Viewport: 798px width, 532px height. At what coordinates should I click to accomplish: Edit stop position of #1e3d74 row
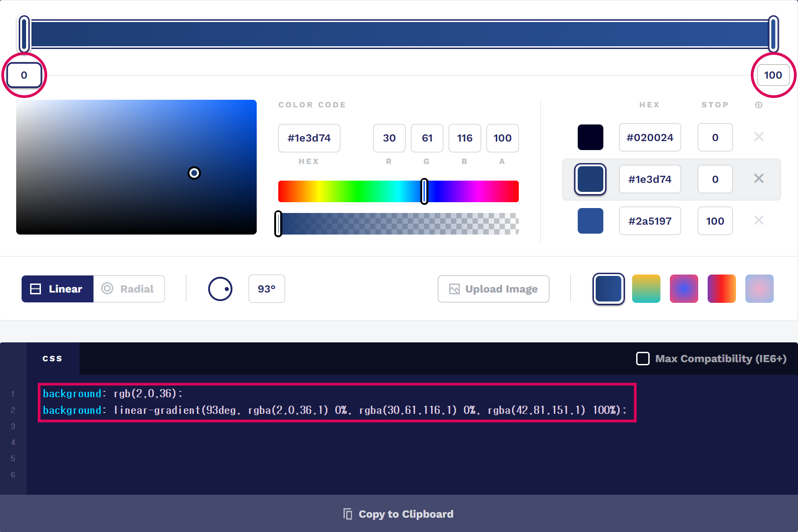(x=715, y=179)
